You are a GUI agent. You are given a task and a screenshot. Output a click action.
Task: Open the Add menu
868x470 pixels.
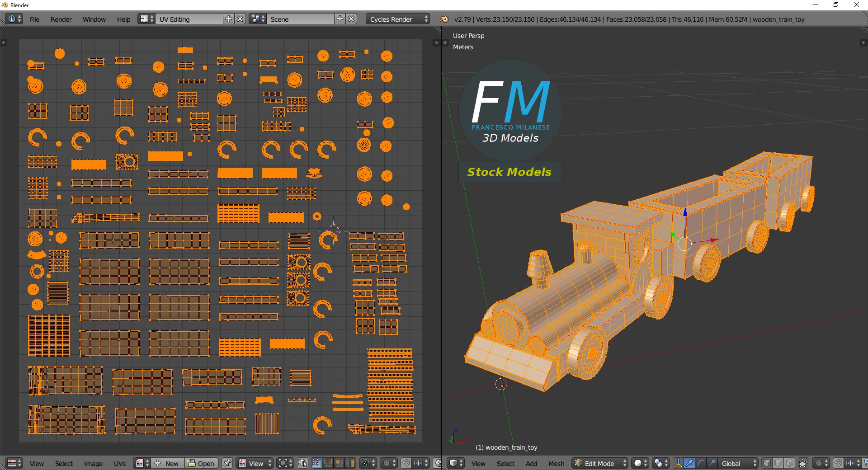(531, 464)
